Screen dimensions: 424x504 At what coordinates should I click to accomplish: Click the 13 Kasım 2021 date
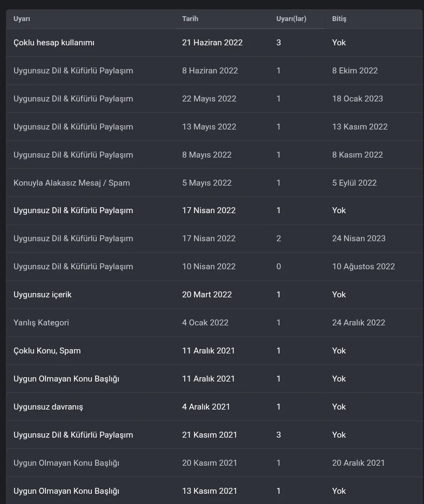click(210, 491)
